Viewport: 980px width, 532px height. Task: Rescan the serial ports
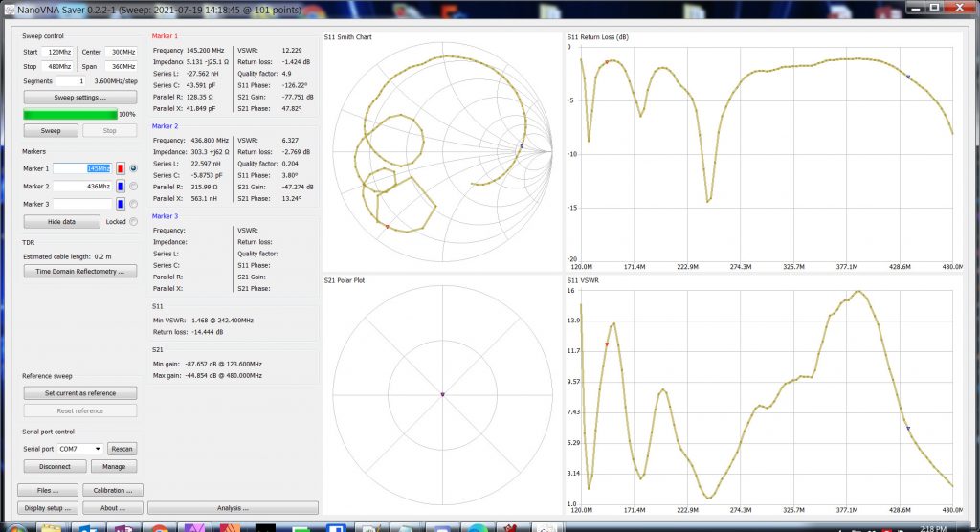coord(121,448)
